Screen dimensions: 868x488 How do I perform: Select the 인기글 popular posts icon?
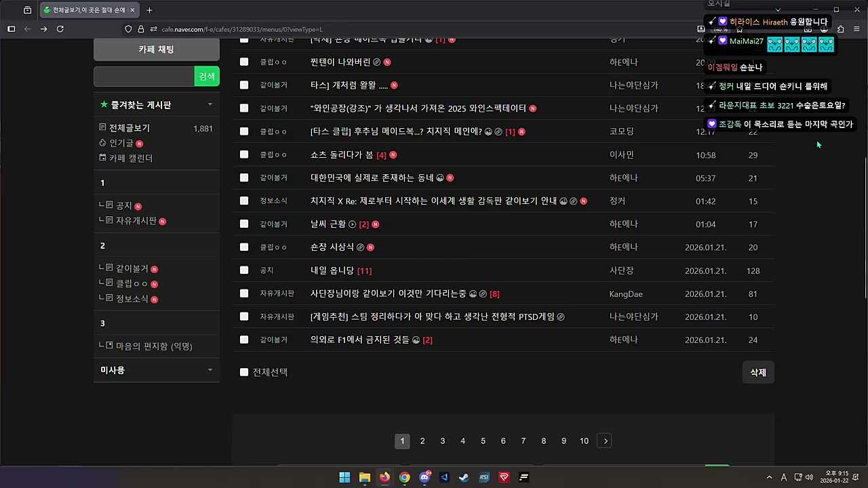pos(102,143)
